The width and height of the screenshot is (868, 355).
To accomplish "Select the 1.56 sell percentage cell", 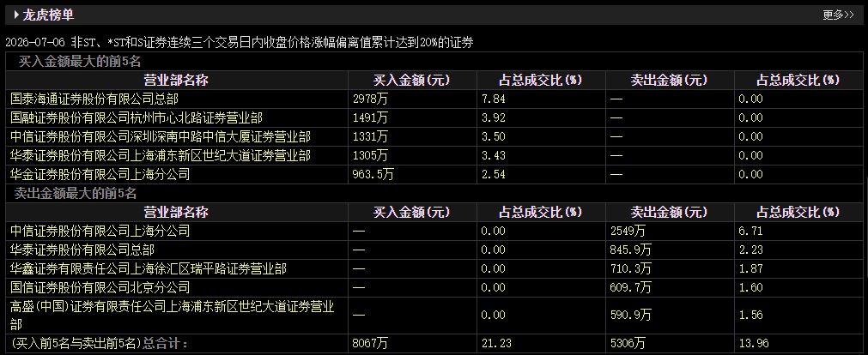I will tap(750, 315).
